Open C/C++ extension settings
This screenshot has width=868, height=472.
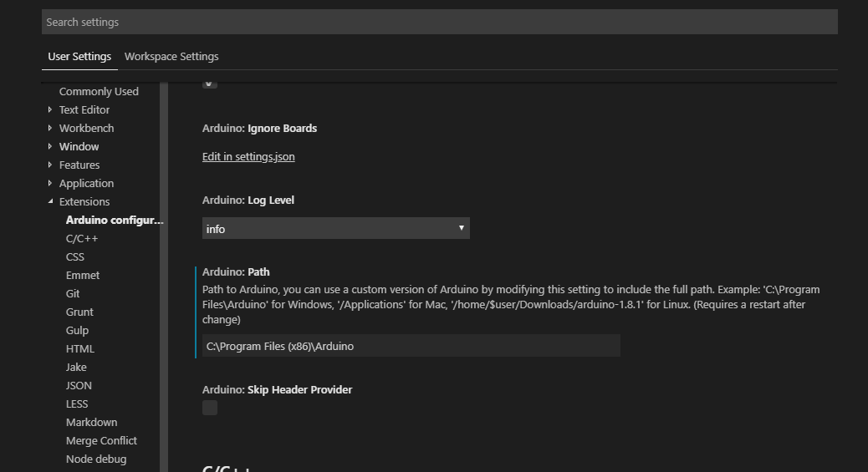point(82,238)
